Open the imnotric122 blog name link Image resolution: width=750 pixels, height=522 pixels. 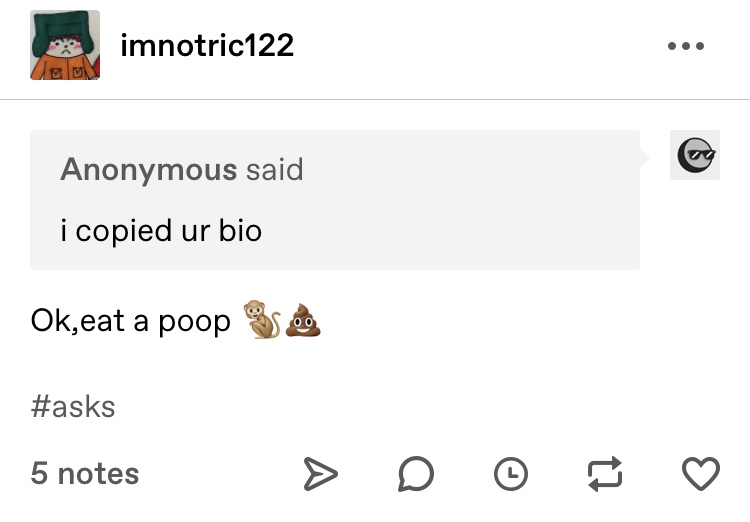pos(207,45)
